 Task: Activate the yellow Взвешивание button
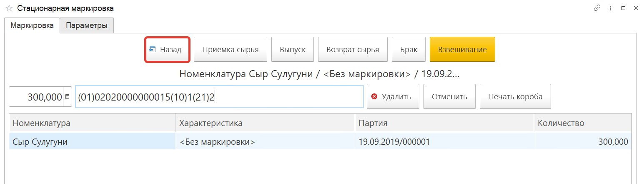[462, 50]
